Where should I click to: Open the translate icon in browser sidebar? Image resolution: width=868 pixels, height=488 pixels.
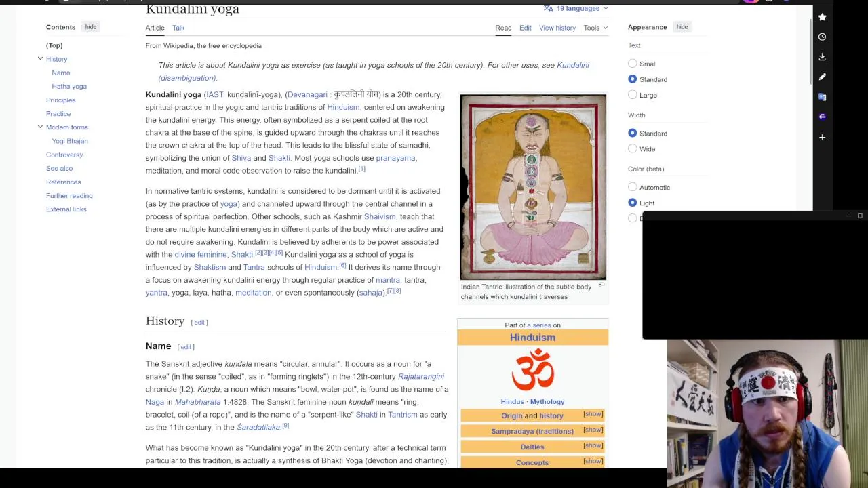tap(822, 97)
